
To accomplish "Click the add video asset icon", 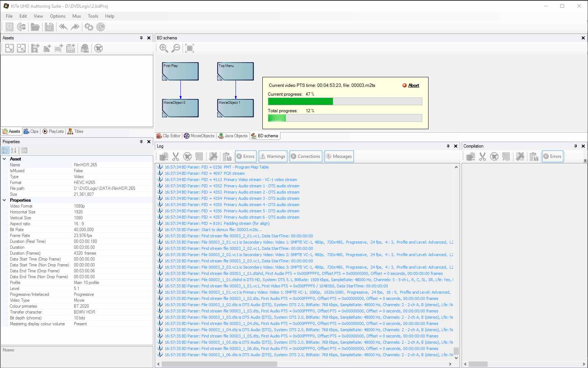I will [35, 48].
